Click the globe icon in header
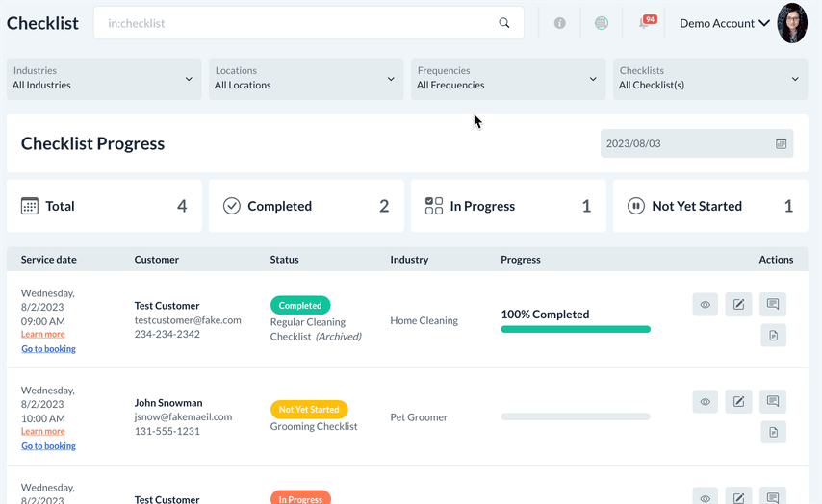Viewport: 822px width, 504px height. point(602,23)
